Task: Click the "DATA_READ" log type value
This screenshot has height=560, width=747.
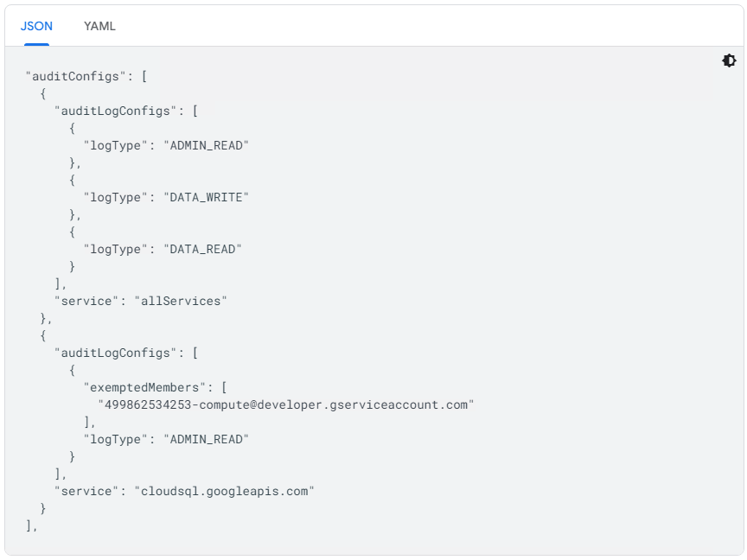Action: click(x=202, y=249)
